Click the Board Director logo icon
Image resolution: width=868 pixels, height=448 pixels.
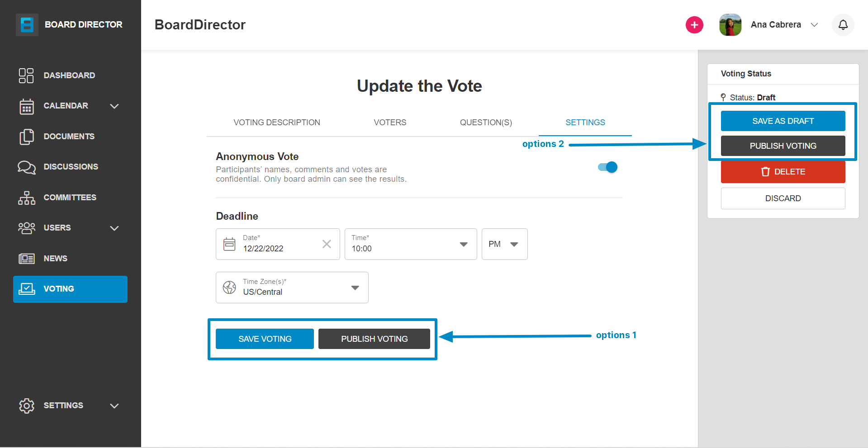click(x=27, y=24)
